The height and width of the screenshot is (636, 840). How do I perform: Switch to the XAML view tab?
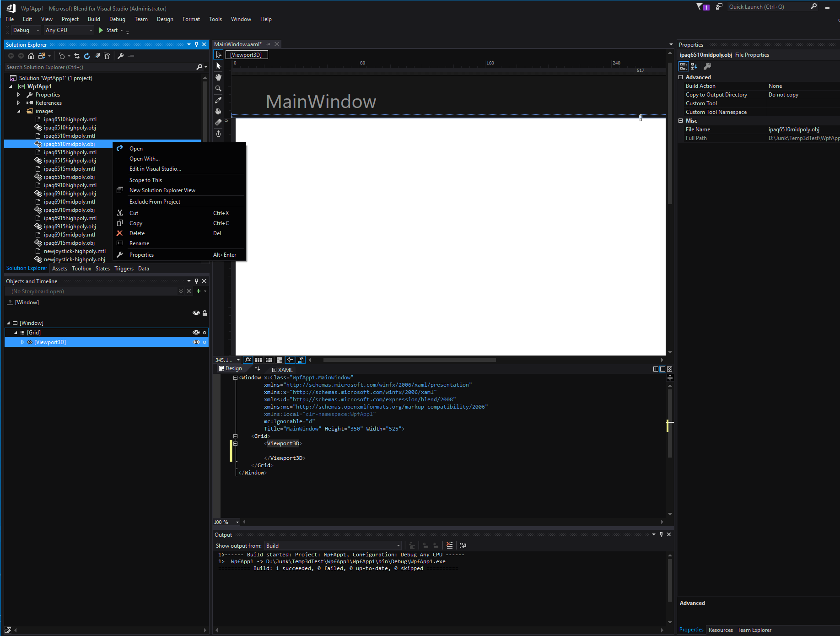282,370
